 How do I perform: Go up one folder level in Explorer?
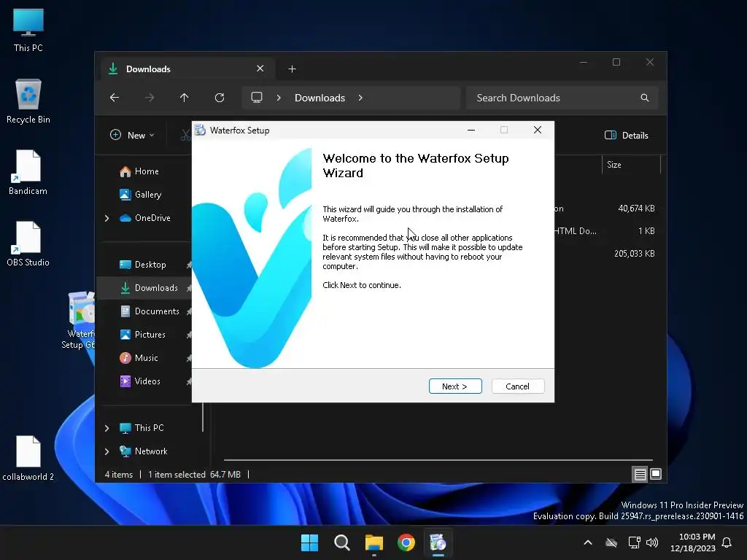coord(185,98)
